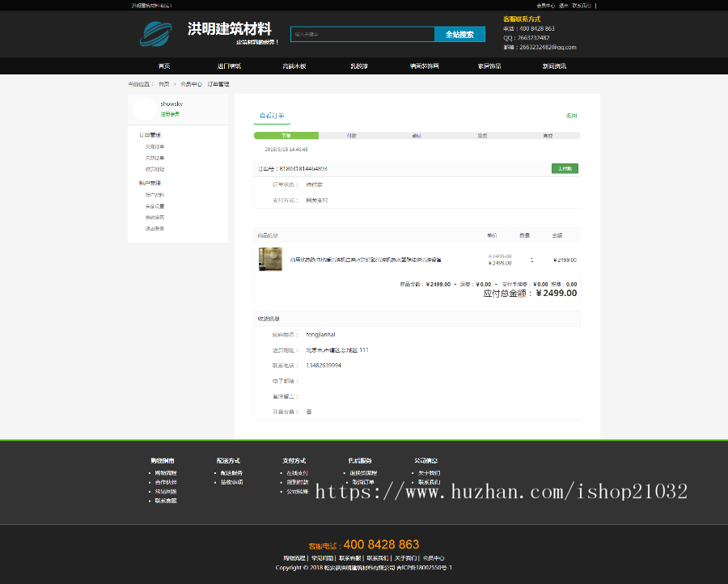Viewport: 728px width, 584px height.
Task: Open 公司转账 footer link
Action: pyautogui.click(x=298, y=492)
